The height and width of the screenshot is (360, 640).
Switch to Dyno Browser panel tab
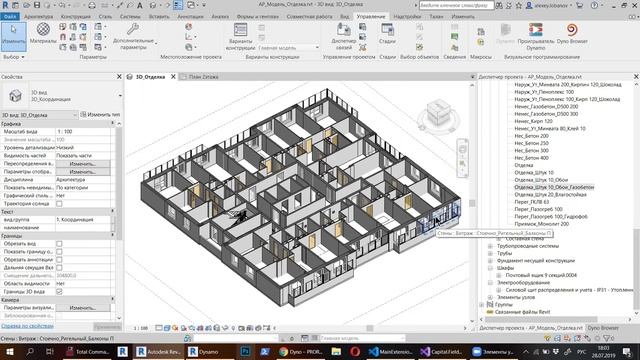(x=603, y=328)
